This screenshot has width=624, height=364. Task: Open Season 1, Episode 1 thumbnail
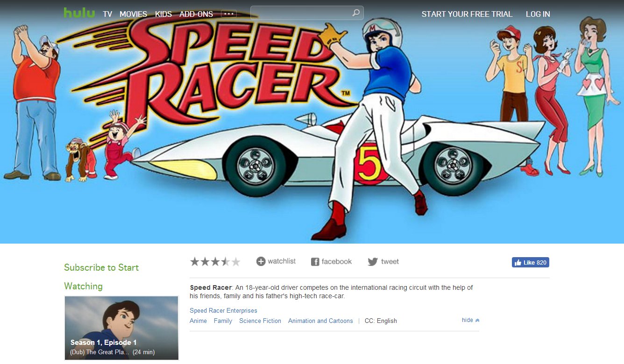pyautogui.click(x=121, y=328)
